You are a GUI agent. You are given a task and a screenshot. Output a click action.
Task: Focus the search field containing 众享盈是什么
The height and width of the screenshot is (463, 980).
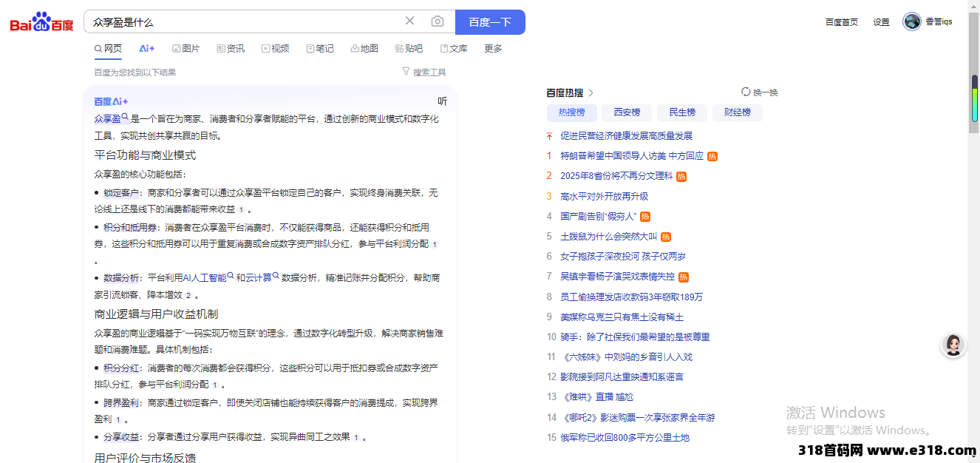pyautogui.click(x=244, y=21)
